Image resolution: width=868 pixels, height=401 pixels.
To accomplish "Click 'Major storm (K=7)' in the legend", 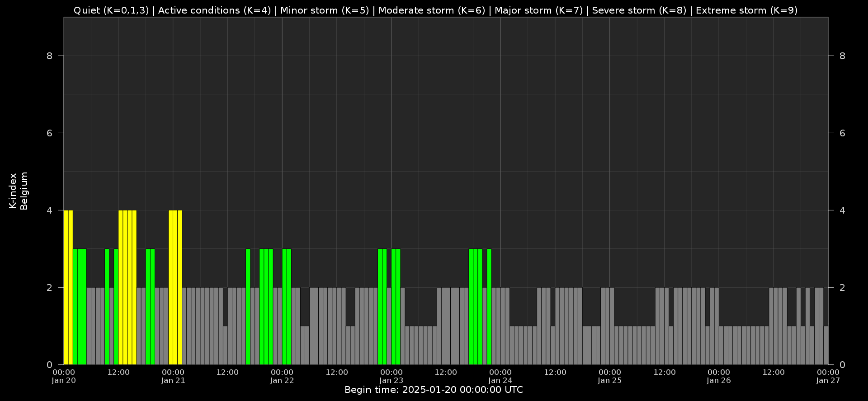I will click(x=539, y=10).
